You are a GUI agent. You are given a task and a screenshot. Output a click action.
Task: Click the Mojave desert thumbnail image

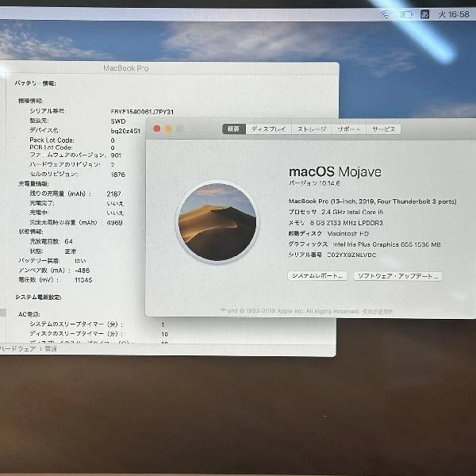[x=217, y=222]
